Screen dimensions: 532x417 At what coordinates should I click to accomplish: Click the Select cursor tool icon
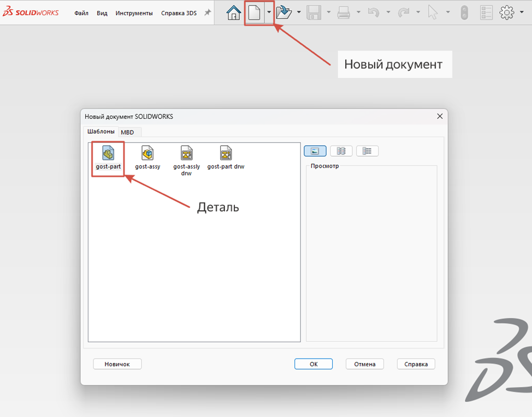pyautogui.click(x=433, y=13)
